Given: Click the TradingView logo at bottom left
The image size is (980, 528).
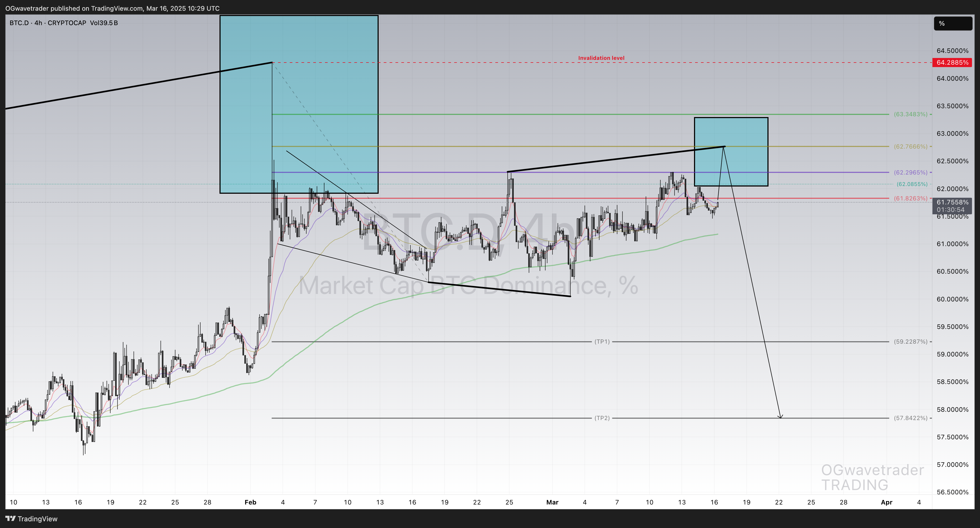Looking at the screenshot, I should [x=32, y=518].
